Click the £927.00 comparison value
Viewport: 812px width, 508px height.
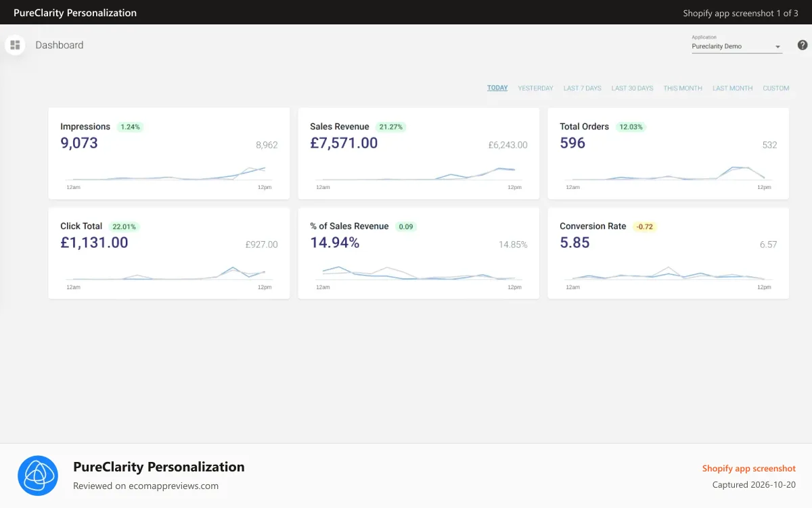coord(262,245)
